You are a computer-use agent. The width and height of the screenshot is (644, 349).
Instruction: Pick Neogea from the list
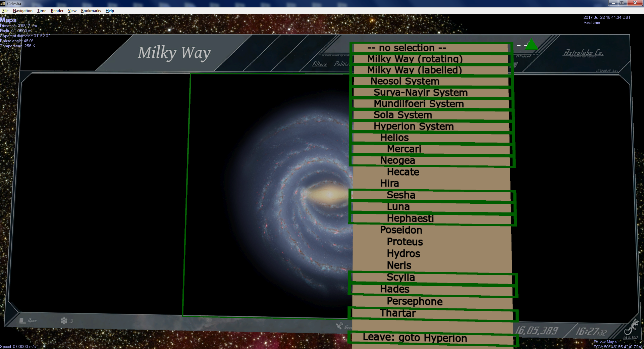coord(432,161)
